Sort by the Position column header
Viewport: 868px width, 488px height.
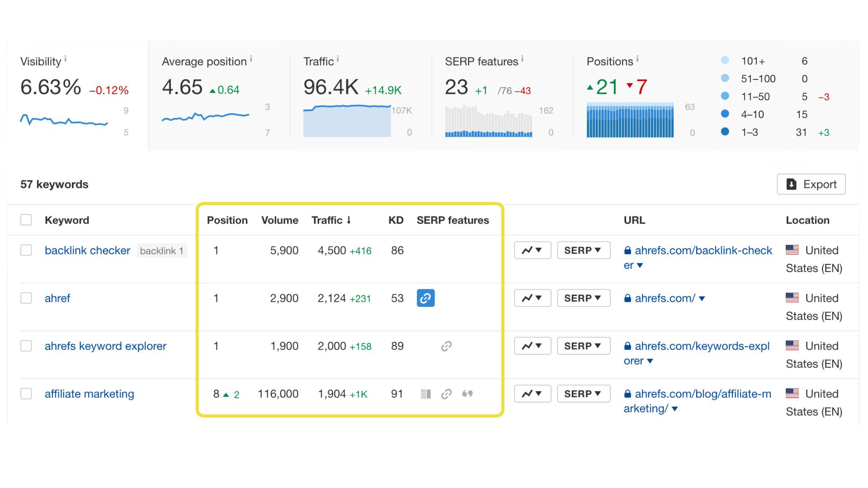click(x=227, y=220)
